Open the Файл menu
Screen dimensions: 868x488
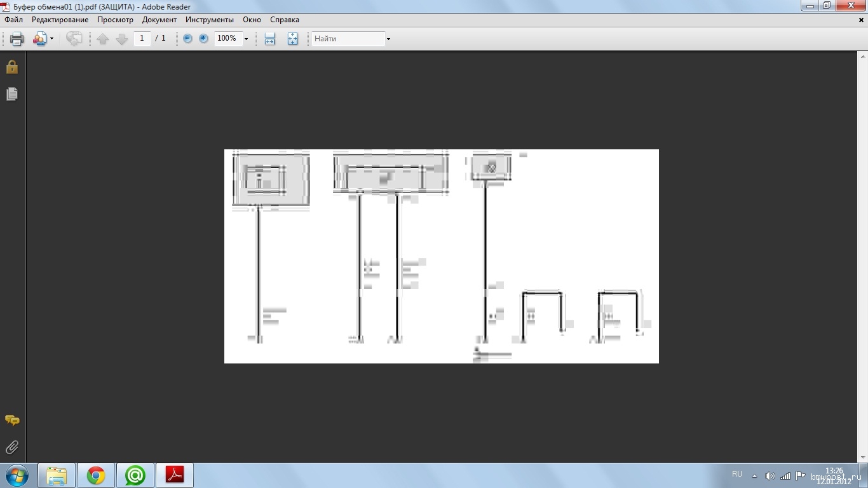pyautogui.click(x=13, y=20)
